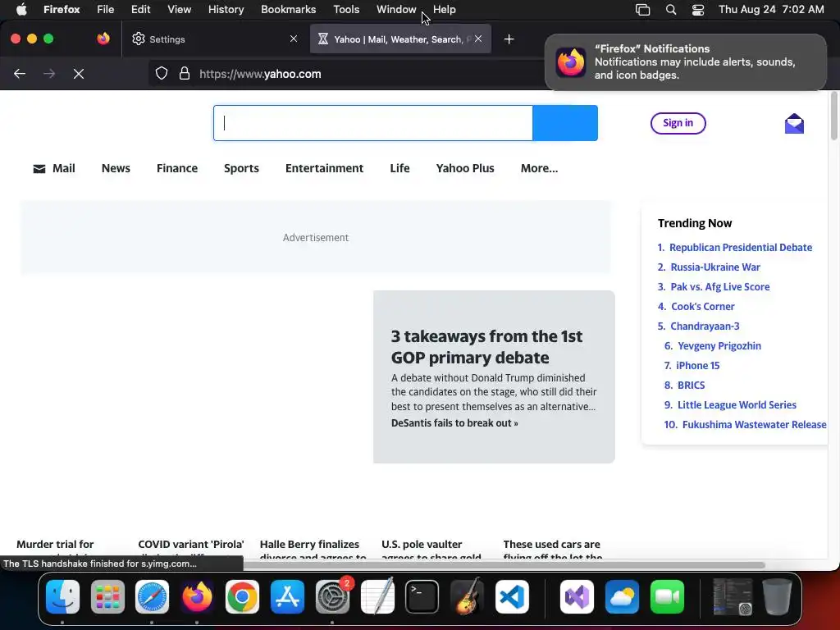
Task: Open the Tools menu
Action: tap(346, 10)
